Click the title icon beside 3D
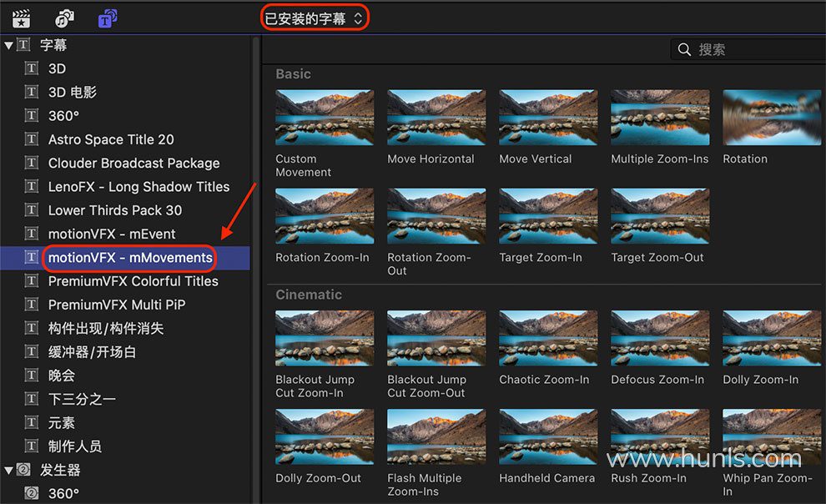 pyautogui.click(x=32, y=68)
